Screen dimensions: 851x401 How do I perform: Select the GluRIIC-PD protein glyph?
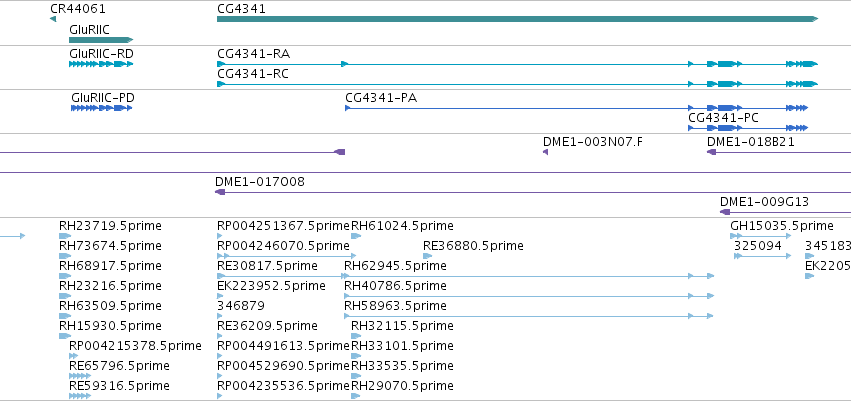(x=101, y=108)
